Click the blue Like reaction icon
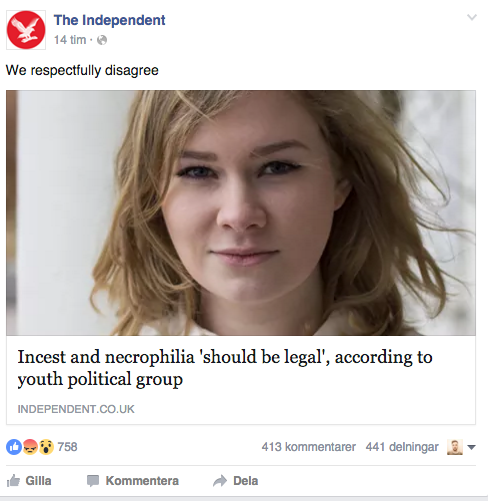The image size is (488, 501). 14,447
